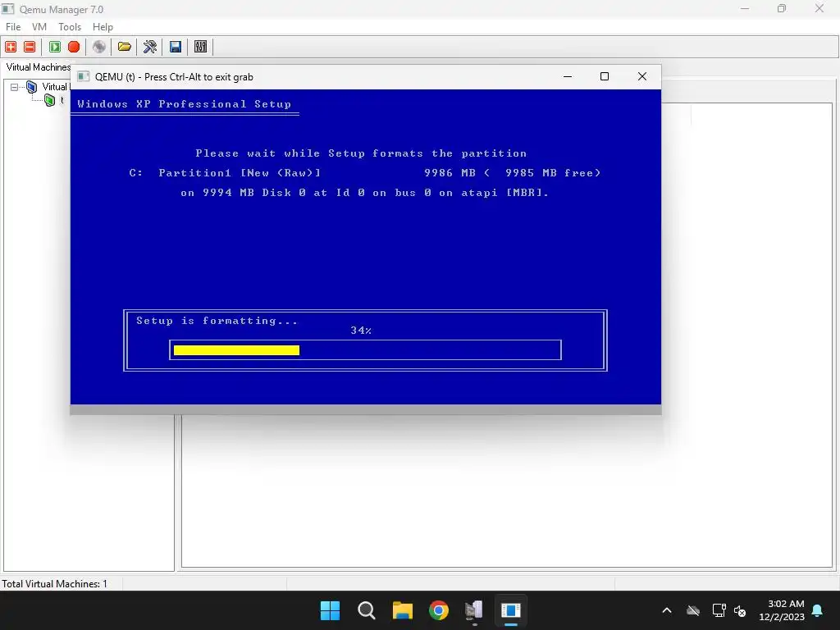Click the red minus delete VM icon
Viewport: 840px width, 630px height.
coord(30,47)
